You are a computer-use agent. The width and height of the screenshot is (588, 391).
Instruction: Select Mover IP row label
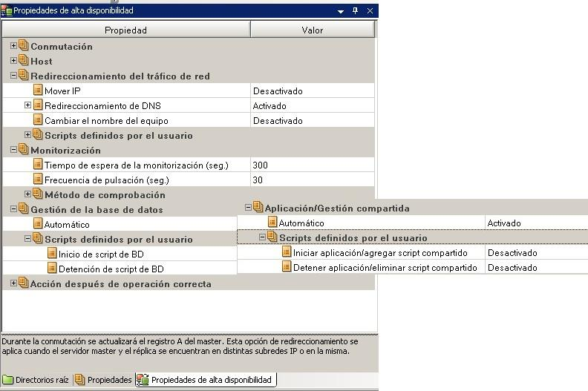click(62, 91)
